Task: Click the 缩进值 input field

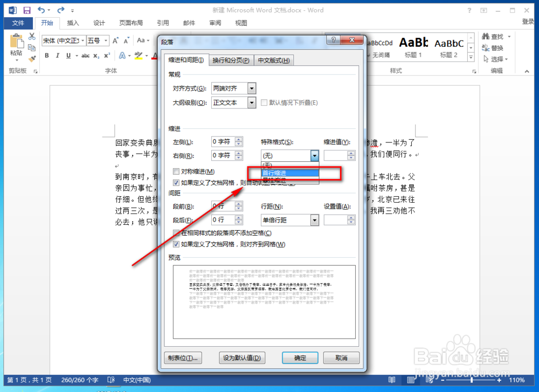Action: point(336,156)
